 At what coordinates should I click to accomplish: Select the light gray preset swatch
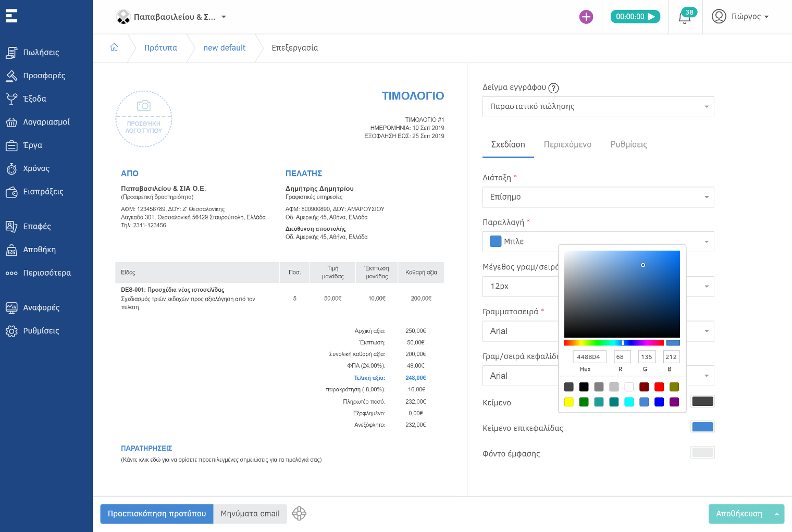point(614,387)
